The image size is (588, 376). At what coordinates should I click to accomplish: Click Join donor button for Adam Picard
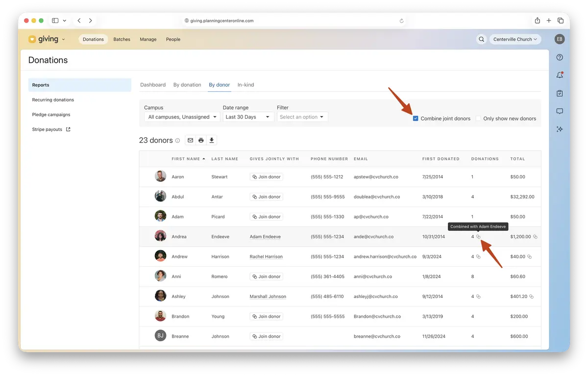(267, 217)
